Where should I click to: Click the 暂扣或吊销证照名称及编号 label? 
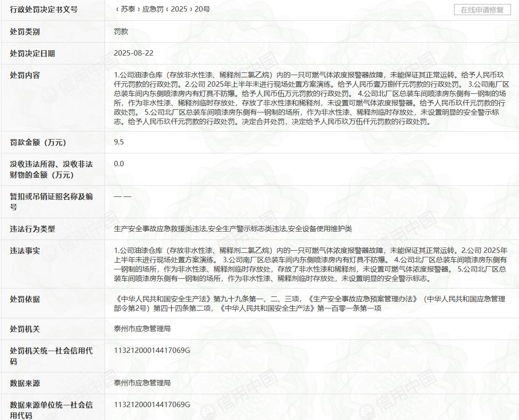(x=51, y=202)
